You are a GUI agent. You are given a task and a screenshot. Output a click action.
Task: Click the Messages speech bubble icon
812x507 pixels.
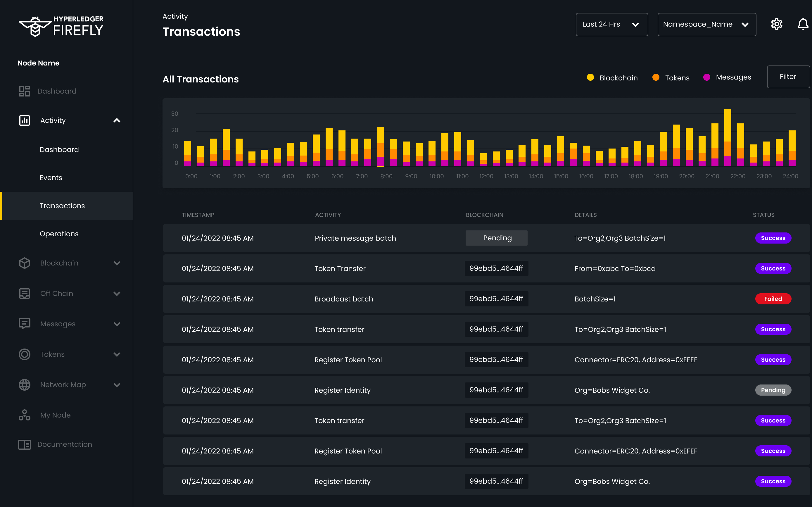25,324
